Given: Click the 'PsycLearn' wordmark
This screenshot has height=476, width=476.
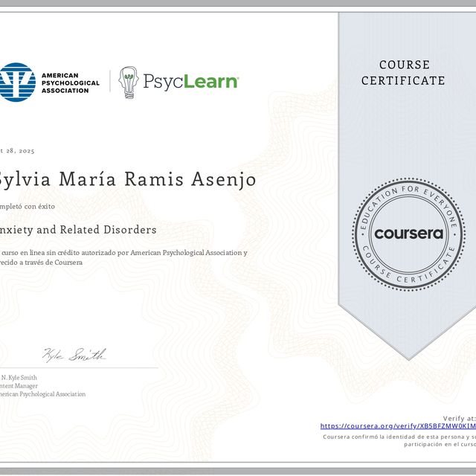Looking at the screenshot, I should coord(190,83).
